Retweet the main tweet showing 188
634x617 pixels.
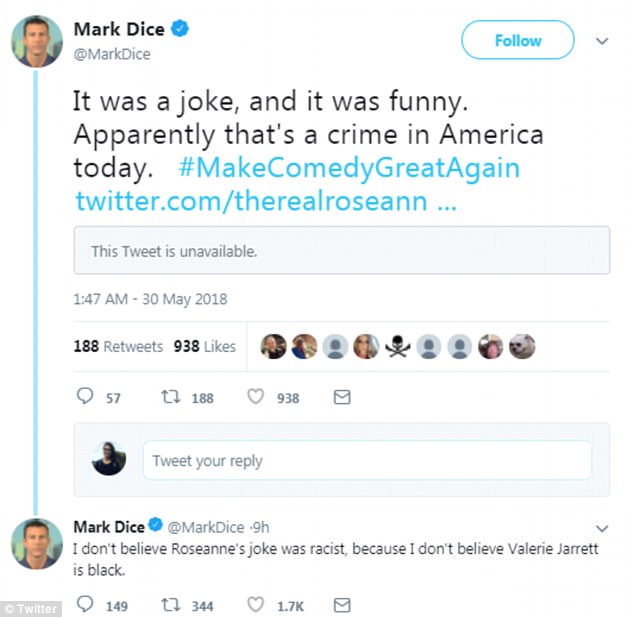click(x=171, y=397)
